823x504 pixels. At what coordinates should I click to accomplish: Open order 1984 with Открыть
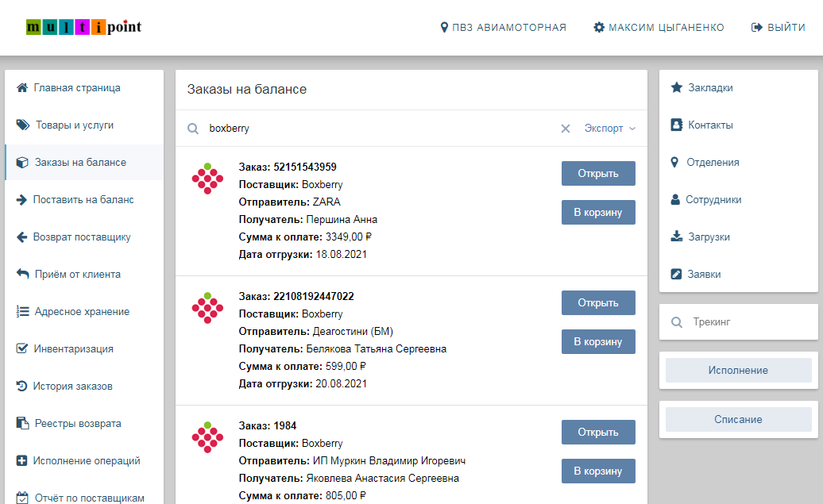pyautogui.click(x=598, y=433)
